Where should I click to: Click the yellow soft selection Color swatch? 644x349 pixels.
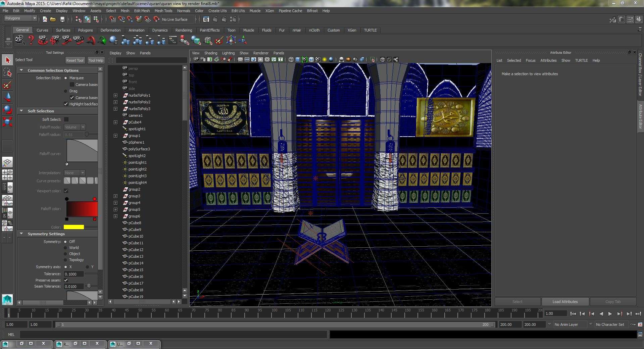coord(73,227)
